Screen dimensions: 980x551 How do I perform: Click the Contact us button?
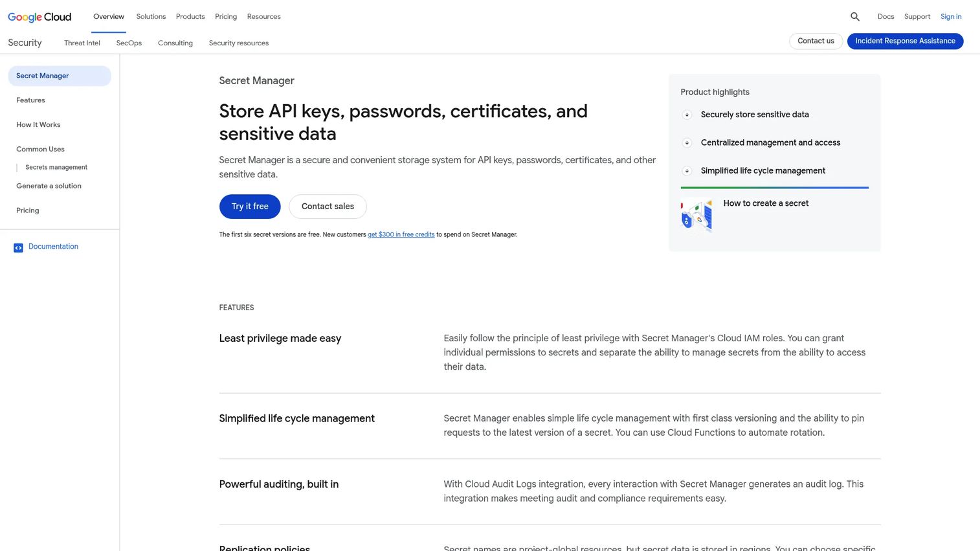coord(816,41)
